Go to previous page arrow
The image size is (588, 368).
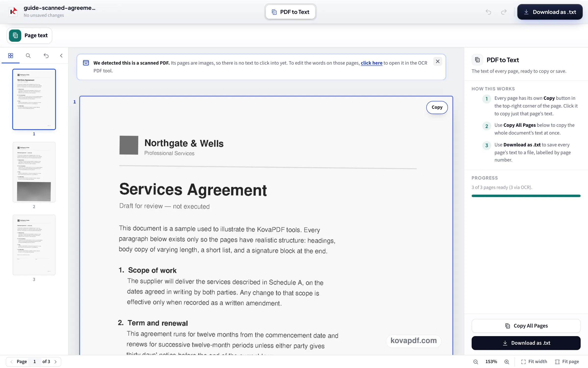click(x=11, y=362)
